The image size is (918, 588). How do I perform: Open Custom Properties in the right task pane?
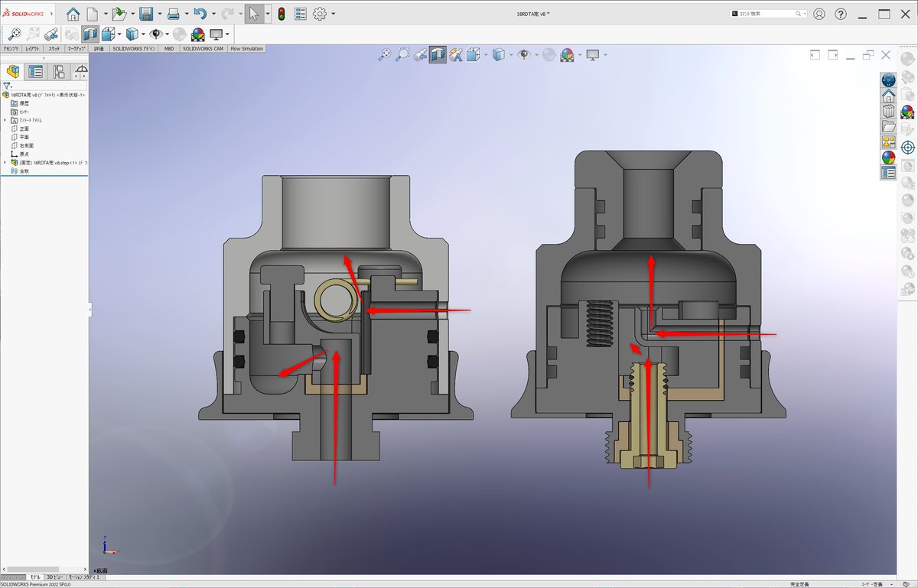tap(888, 172)
